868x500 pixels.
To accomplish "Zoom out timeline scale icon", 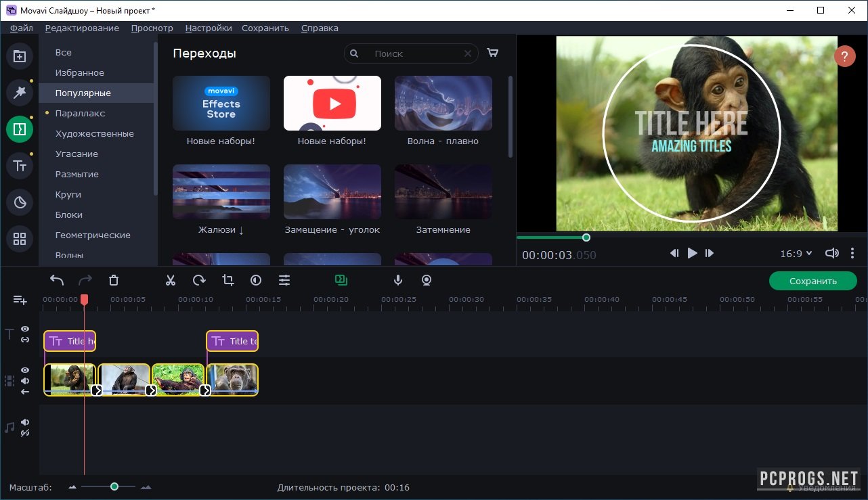I will point(73,487).
